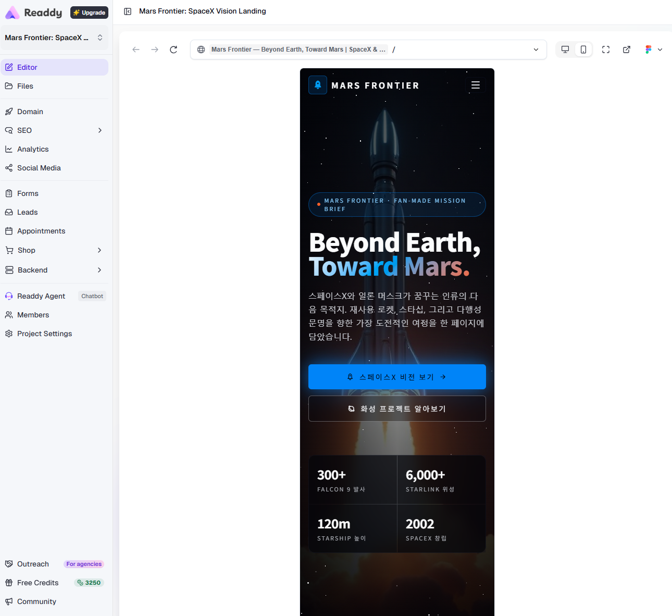Click the Mars Frontier rocket logo
The image size is (672, 616).
pyautogui.click(x=318, y=85)
